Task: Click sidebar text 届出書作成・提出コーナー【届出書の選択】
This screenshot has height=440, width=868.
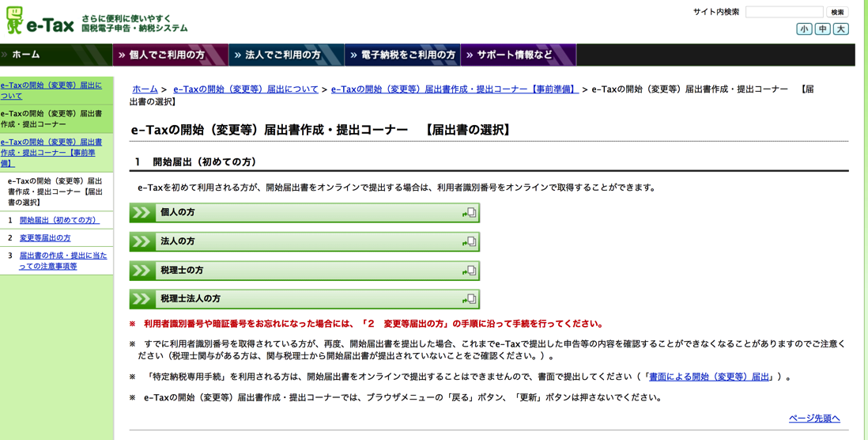Action: (x=55, y=192)
